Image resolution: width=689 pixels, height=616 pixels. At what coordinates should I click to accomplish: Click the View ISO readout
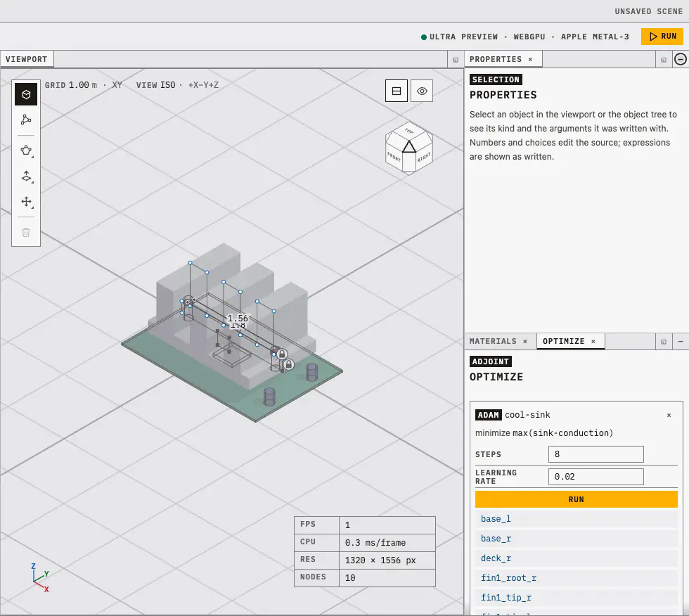pyautogui.click(x=155, y=85)
